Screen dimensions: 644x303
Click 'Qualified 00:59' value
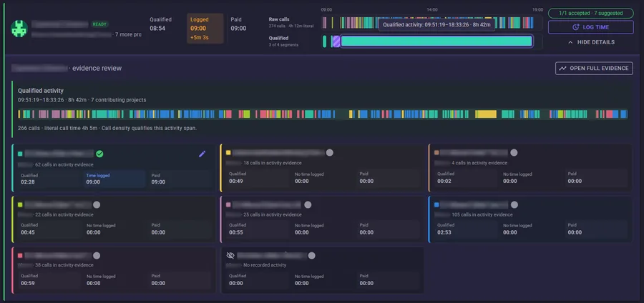tap(49, 280)
